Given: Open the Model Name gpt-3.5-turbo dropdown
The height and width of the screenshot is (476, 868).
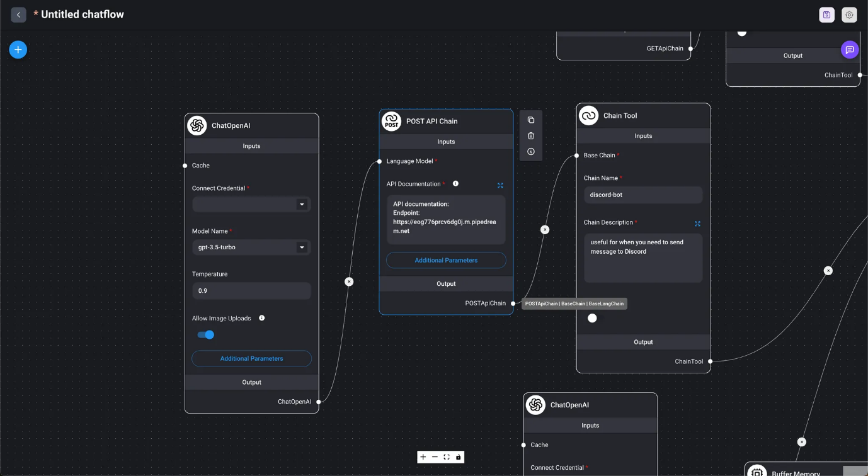Looking at the screenshot, I should click(251, 247).
